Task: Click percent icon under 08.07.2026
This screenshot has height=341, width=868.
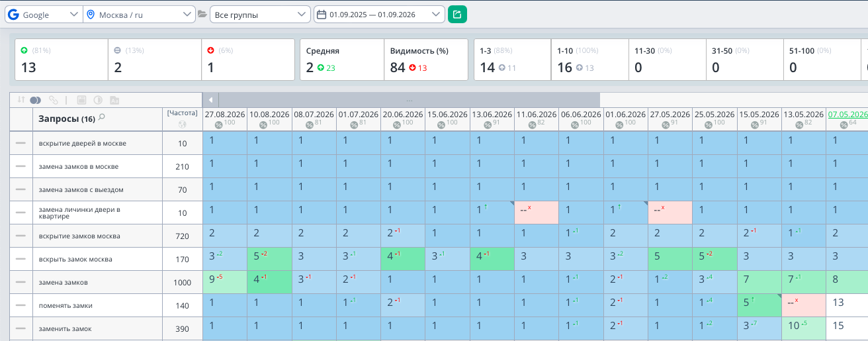Action: pos(309,124)
